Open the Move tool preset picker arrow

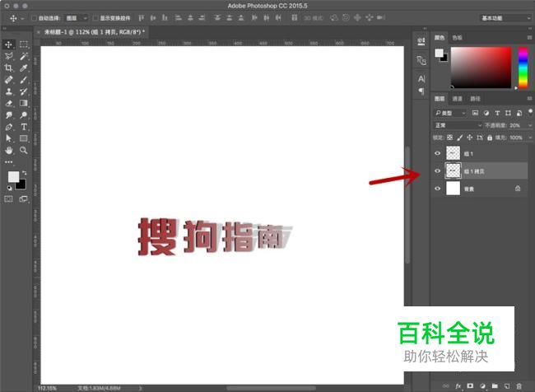(x=22, y=18)
